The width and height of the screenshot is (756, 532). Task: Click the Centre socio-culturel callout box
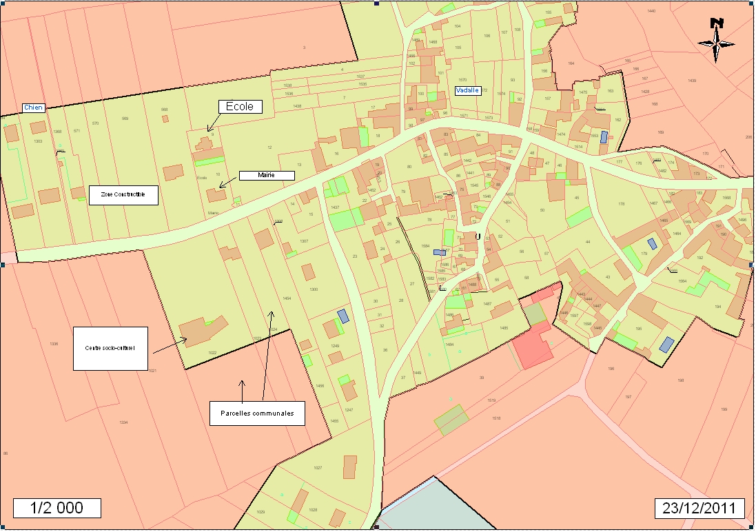[110, 348]
